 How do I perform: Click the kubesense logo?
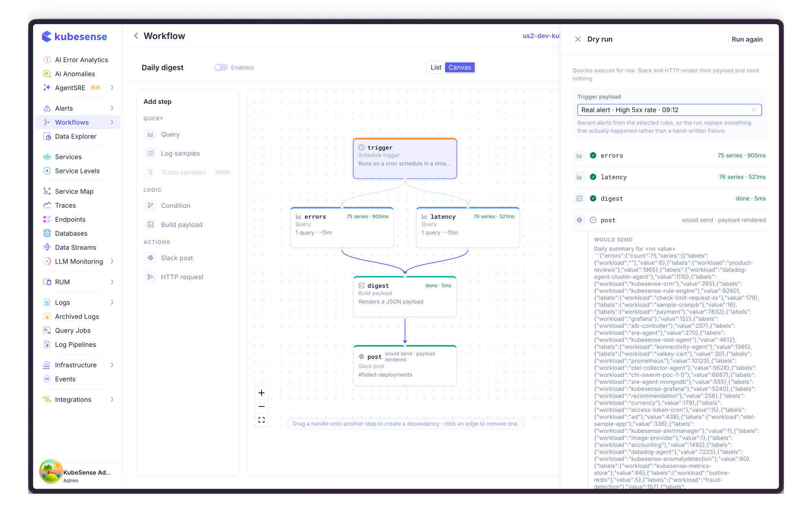pos(75,37)
